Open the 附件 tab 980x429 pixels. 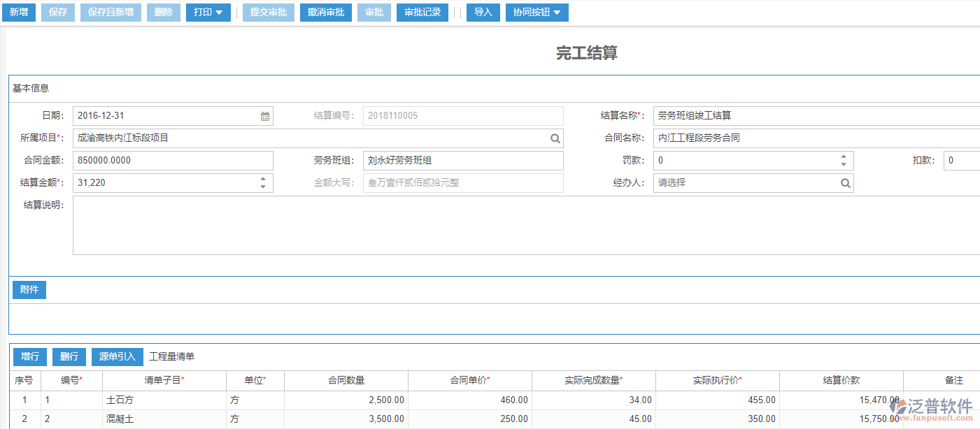29,289
